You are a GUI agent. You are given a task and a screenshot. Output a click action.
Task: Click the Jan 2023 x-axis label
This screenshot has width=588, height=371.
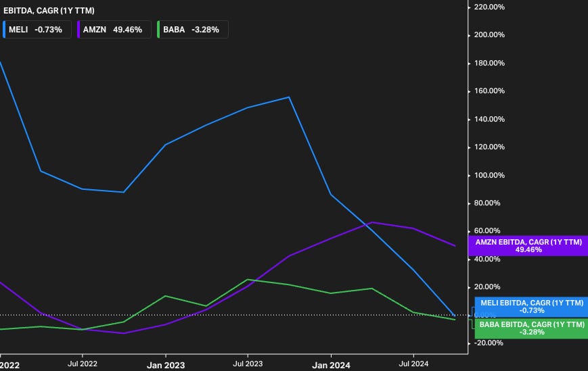click(x=165, y=365)
